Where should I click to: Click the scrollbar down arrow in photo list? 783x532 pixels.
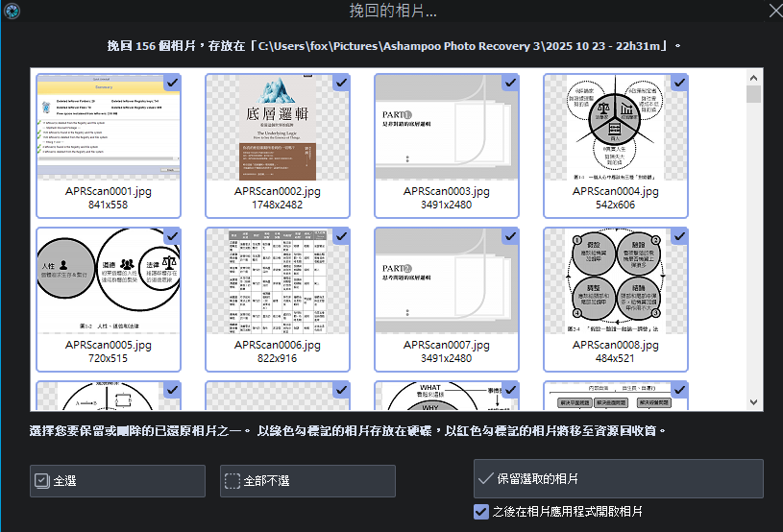[x=754, y=403]
